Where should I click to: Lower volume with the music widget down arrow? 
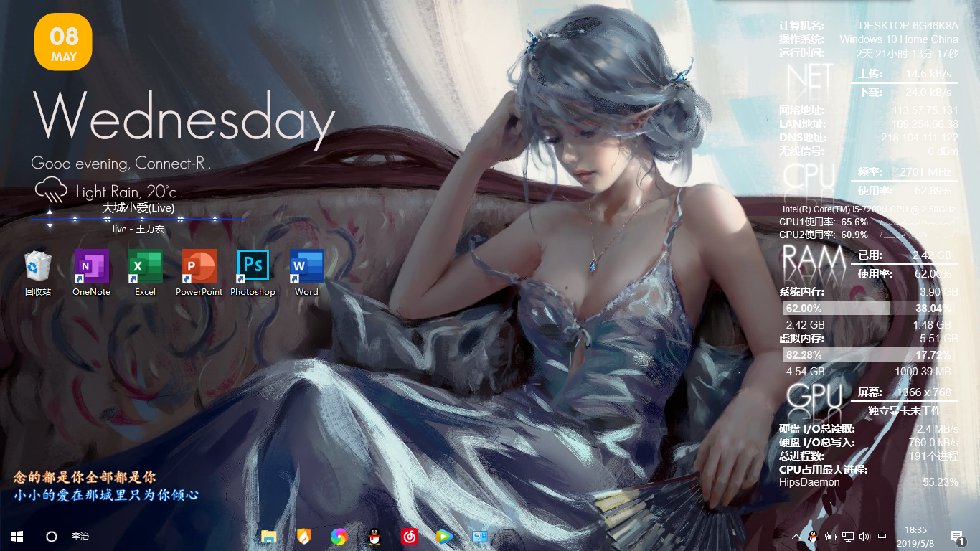click(x=50, y=226)
